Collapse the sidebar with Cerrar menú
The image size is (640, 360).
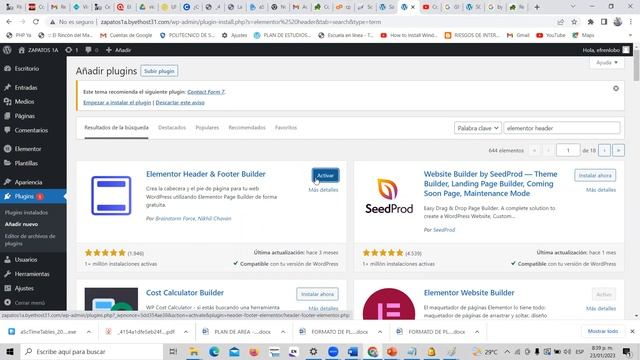click(x=29, y=303)
